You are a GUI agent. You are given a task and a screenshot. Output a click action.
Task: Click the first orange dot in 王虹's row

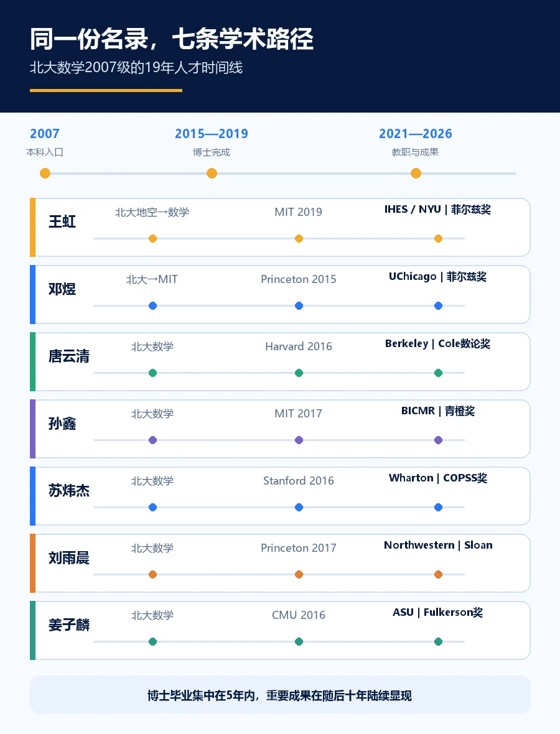click(x=152, y=239)
